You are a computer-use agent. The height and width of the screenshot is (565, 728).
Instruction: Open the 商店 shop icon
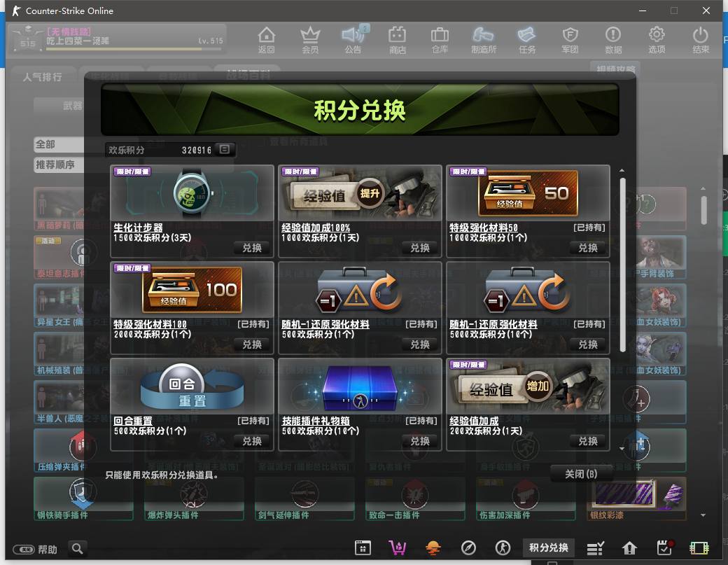[x=398, y=39]
